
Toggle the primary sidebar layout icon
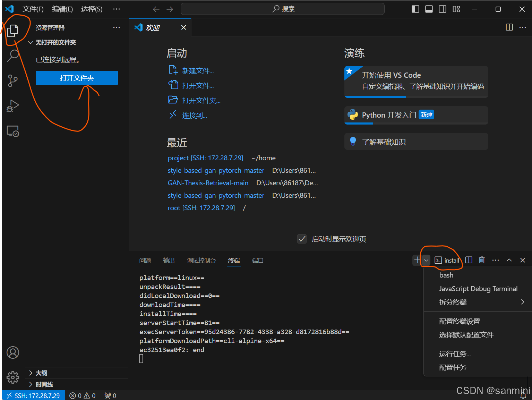coord(415,9)
